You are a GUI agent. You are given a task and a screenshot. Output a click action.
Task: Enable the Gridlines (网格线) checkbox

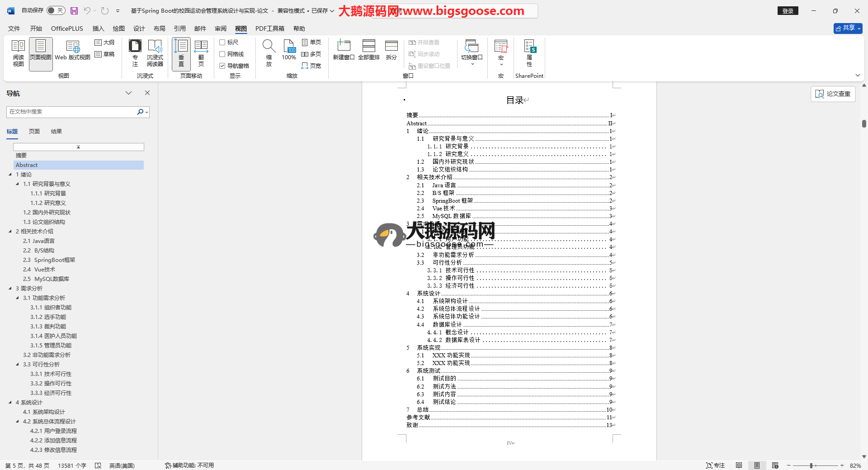[222, 54]
